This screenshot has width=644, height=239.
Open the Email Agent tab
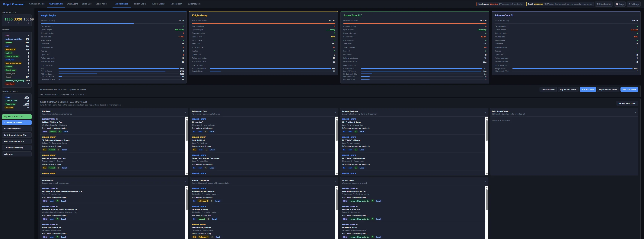click(x=72, y=4)
